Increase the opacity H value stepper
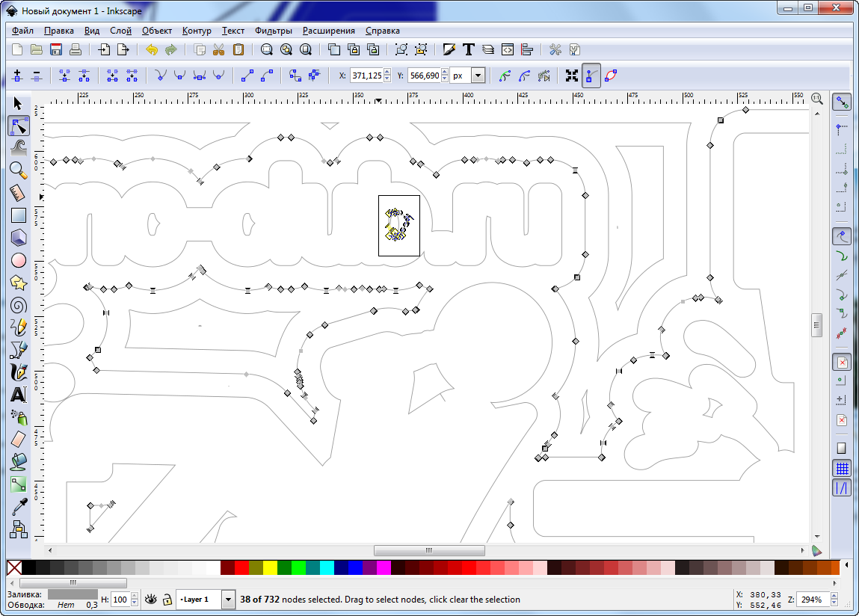The image size is (859, 616). click(x=135, y=596)
